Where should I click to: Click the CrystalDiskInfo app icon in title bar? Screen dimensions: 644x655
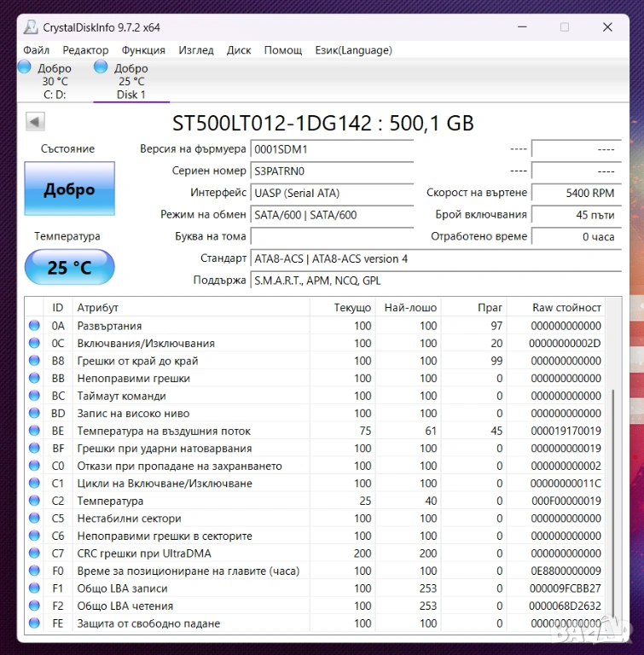tap(31, 27)
